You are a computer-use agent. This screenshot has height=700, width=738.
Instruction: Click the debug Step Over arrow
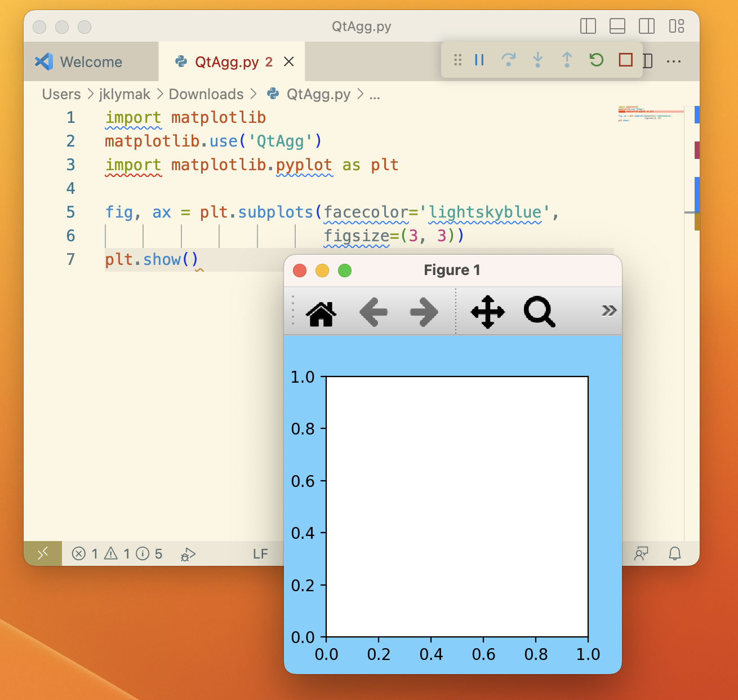(508, 60)
